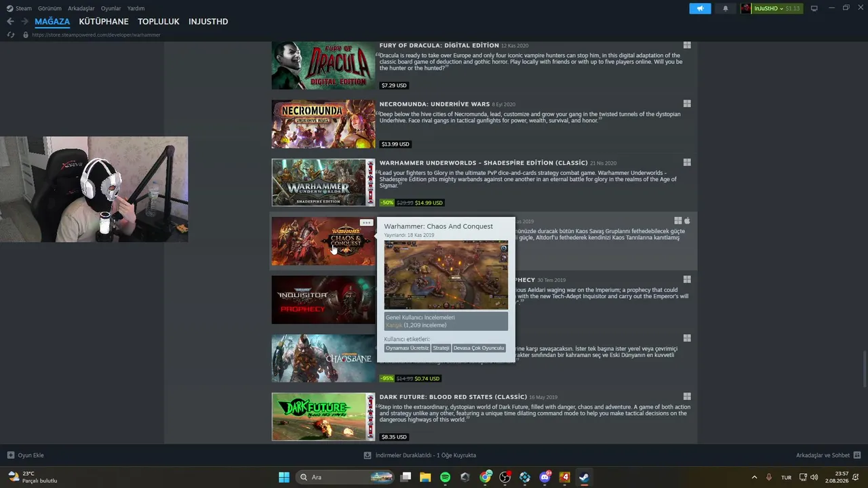Open the Fury of Dracula game thumbnail
Screen dimensions: 868x488
click(x=323, y=66)
